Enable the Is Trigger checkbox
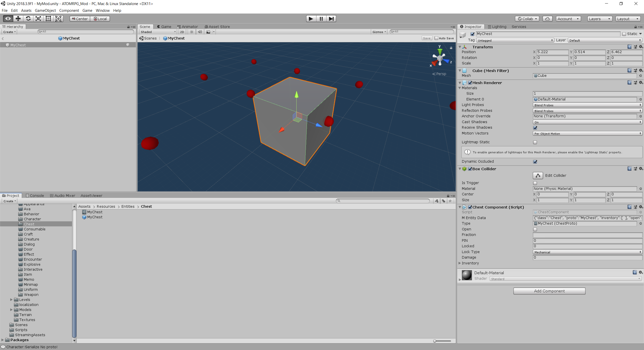 (535, 183)
